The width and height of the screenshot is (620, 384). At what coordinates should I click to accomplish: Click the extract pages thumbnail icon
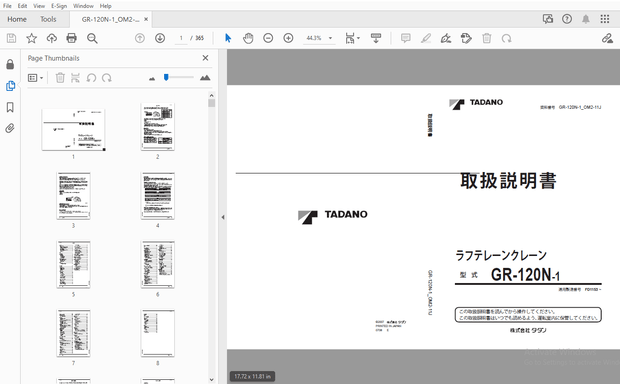point(75,78)
